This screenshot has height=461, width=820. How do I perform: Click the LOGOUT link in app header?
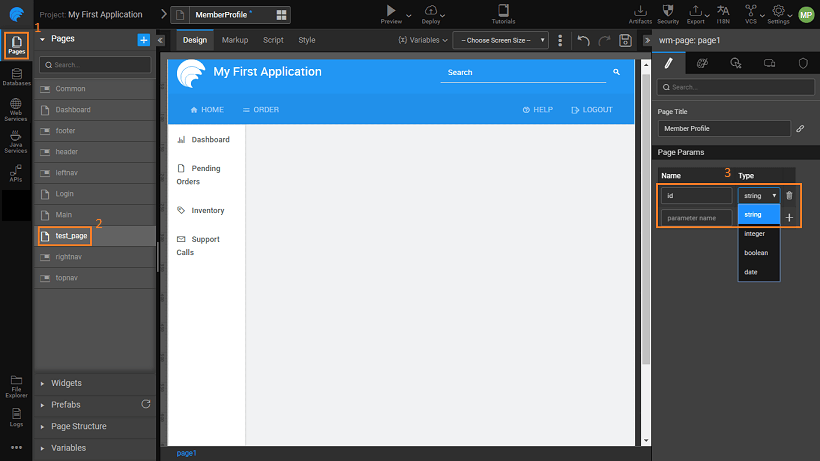click(x=591, y=109)
